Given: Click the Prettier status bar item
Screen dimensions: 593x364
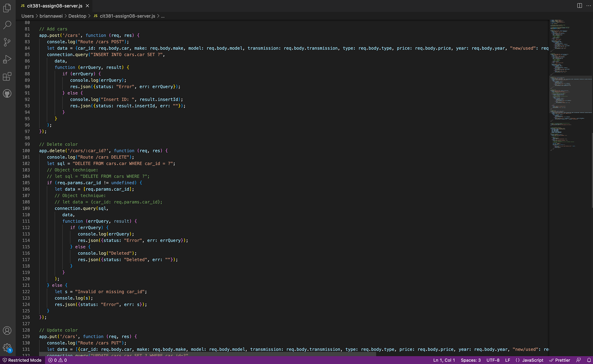Looking at the screenshot, I should (x=560, y=360).
